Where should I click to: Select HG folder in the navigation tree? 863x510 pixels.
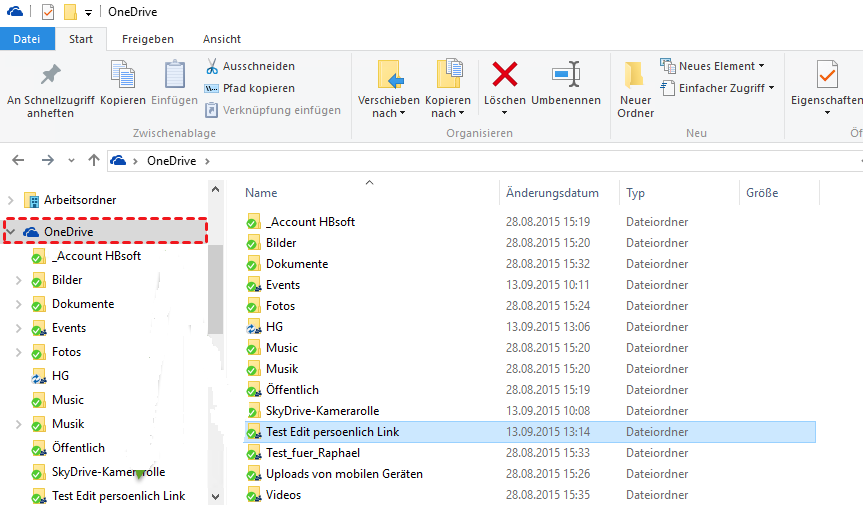pos(61,376)
